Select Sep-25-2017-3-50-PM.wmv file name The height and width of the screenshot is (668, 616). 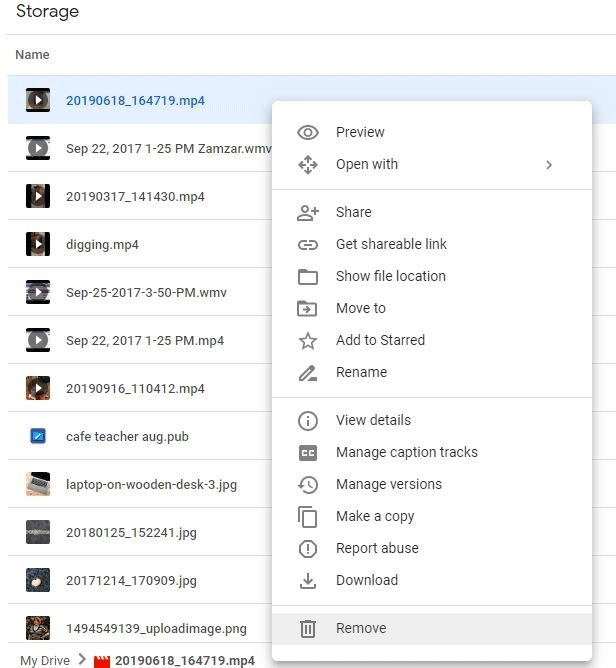click(146, 293)
